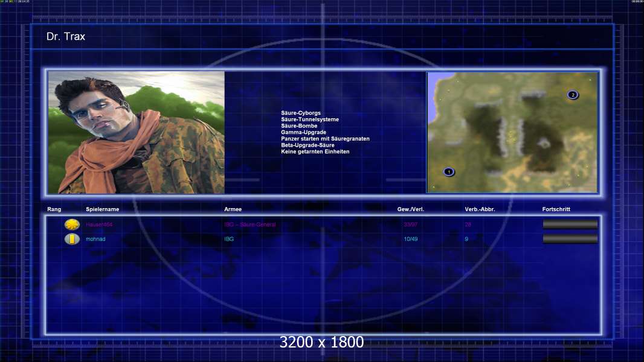Click the Gew./Verl. column header
The image size is (644, 362).
tap(411, 209)
